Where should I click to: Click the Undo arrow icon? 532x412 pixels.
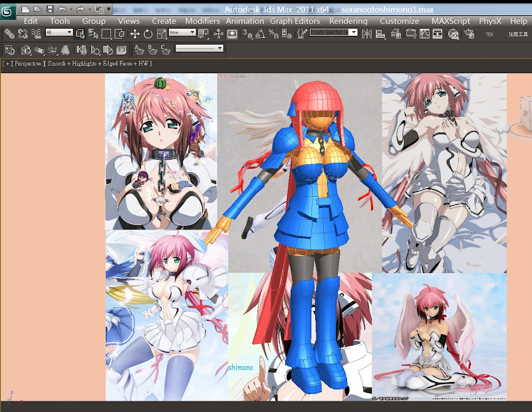62,9
